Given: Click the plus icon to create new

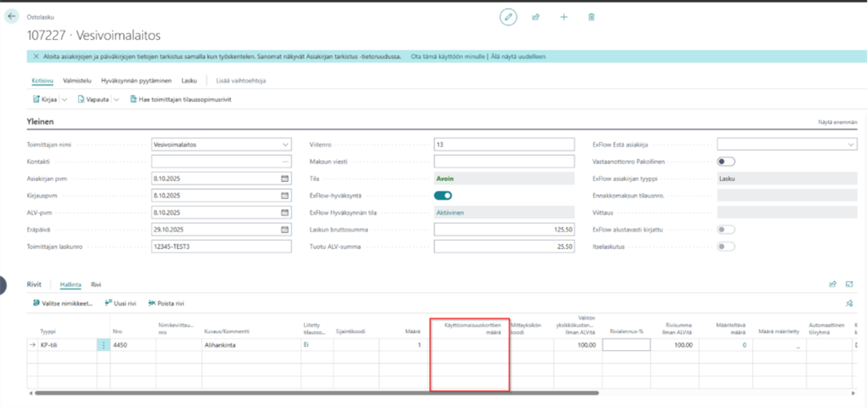Looking at the screenshot, I should 563,17.
